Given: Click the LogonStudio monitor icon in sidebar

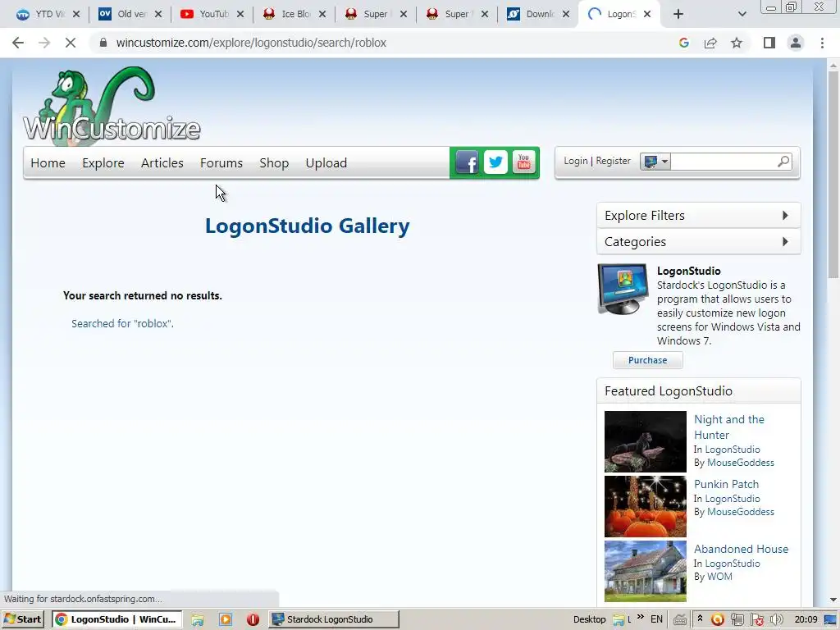Looking at the screenshot, I should point(623,288).
